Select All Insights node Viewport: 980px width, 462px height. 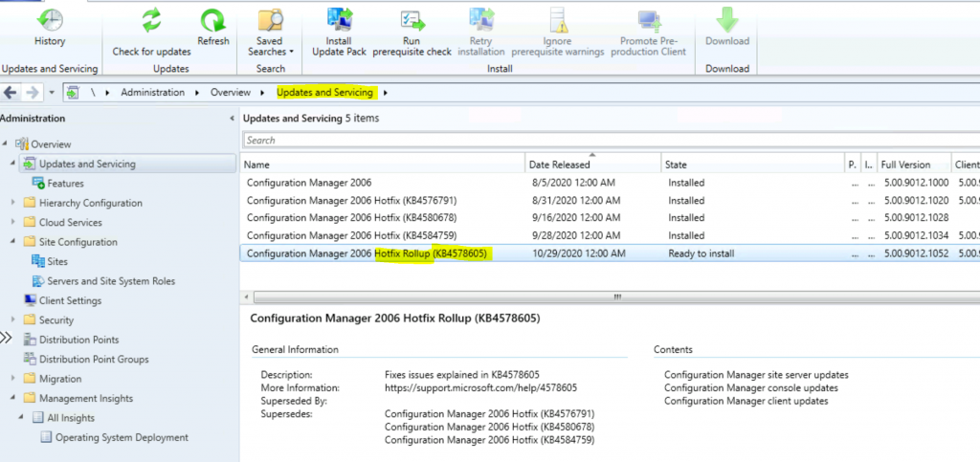pos(71,418)
